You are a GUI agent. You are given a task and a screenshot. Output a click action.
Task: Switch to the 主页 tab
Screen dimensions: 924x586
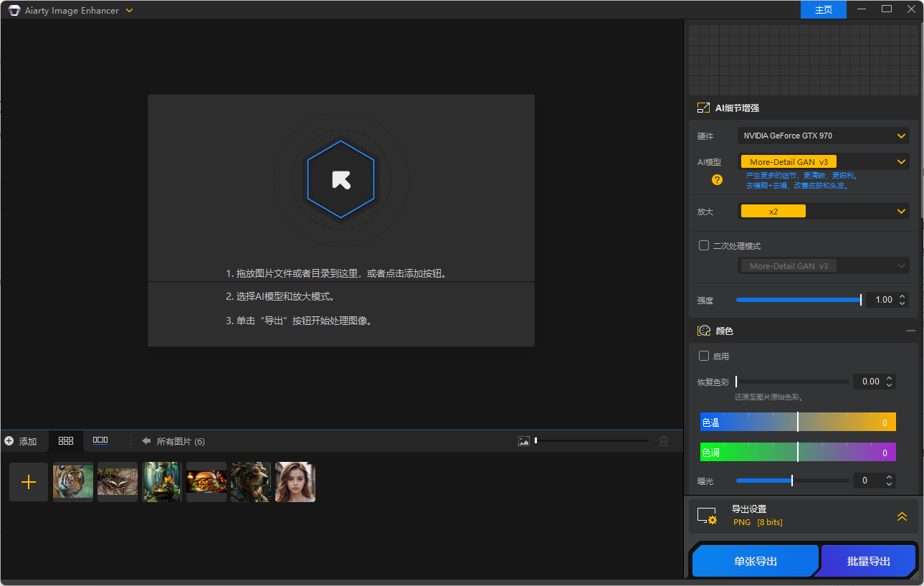coord(823,9)
